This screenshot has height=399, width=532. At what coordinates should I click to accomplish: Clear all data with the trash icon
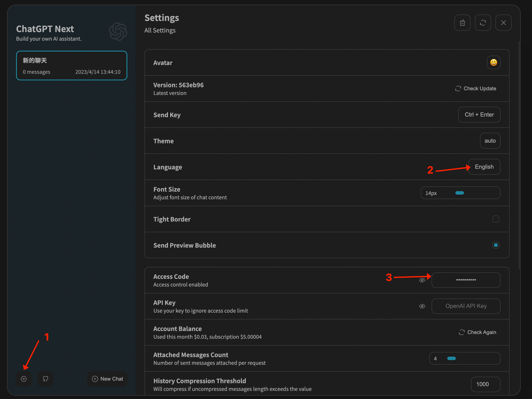click(462, 23)
